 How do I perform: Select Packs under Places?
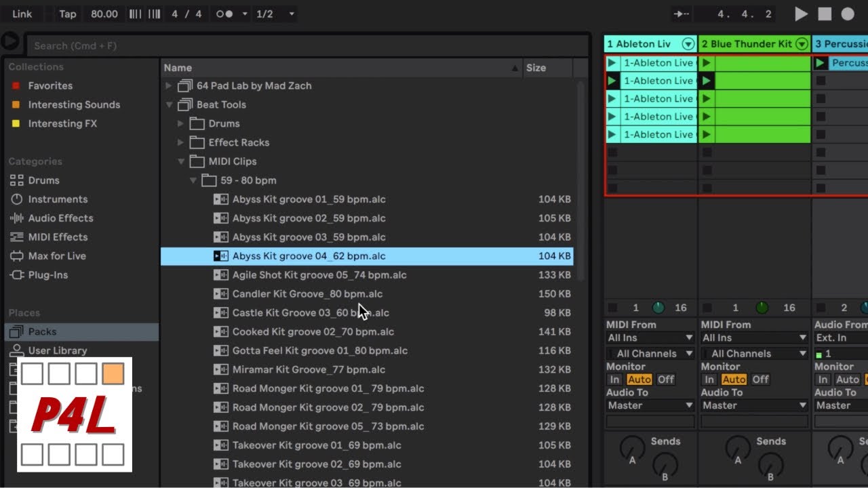81,331
